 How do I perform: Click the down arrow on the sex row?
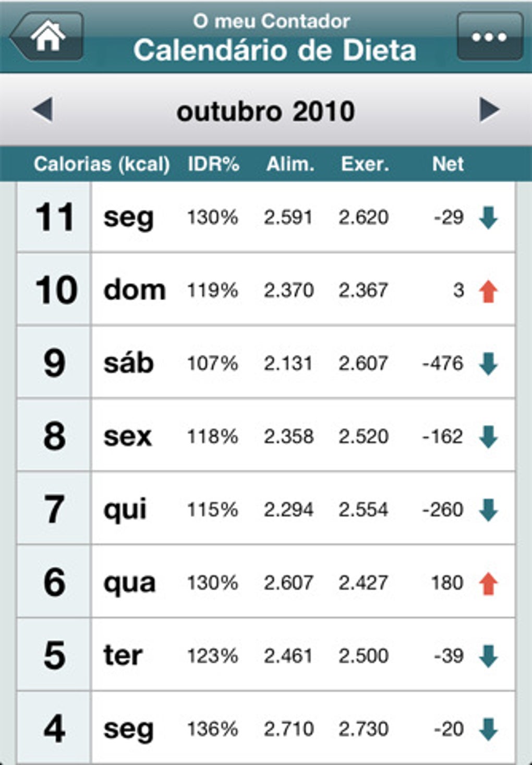click(488, 437)
